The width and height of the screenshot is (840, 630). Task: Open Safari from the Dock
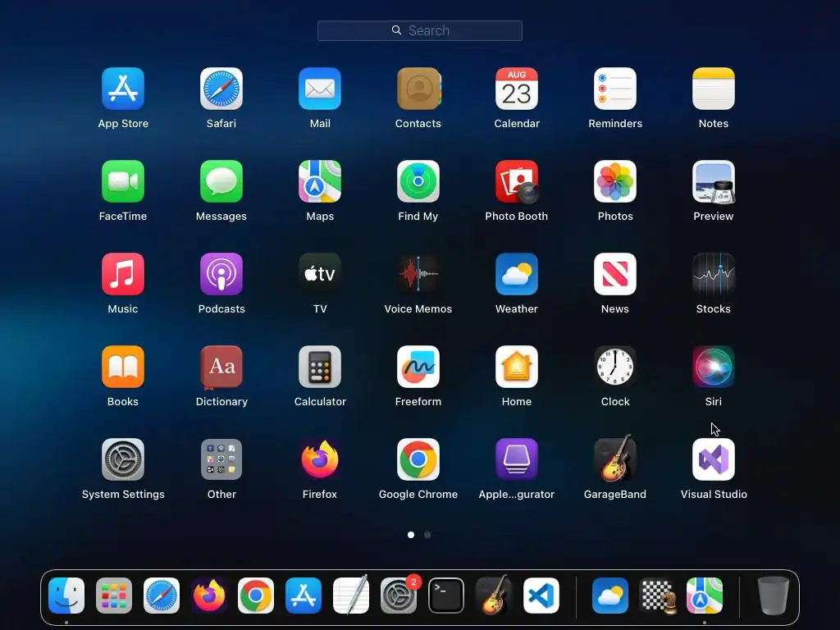(162, 596)
